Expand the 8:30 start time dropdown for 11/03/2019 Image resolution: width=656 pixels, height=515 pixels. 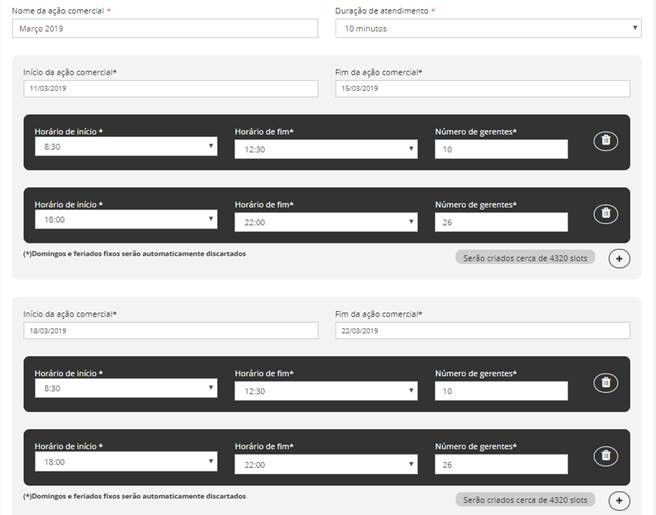125,147
